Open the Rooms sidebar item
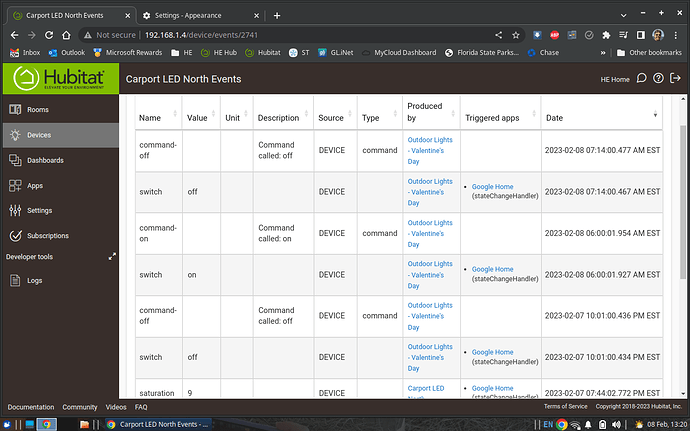690x431 pixels. pos(60,110)
